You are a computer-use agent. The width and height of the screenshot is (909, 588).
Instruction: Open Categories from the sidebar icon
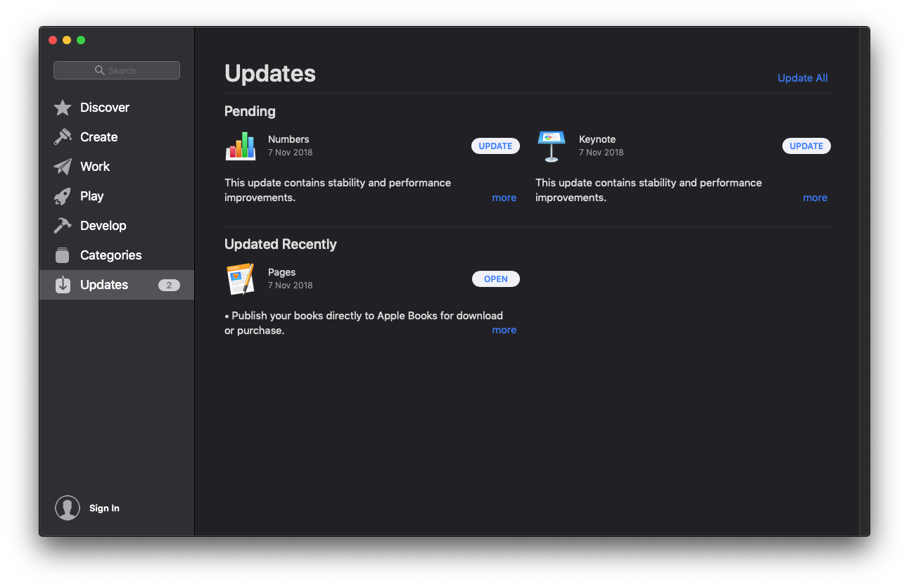pyautogui.click(x=63, y=255)
